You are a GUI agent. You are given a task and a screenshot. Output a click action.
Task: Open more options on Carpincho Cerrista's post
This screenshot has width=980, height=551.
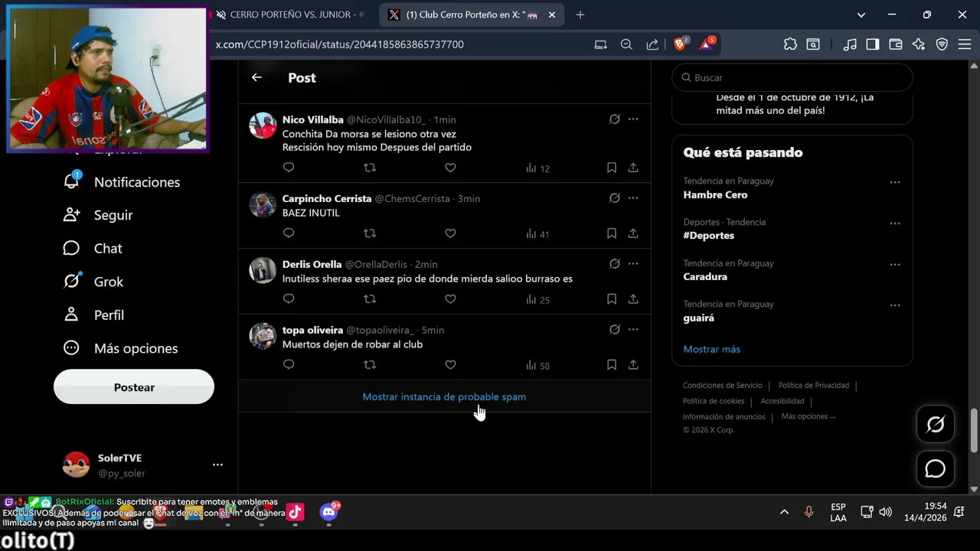pos(633,198)
